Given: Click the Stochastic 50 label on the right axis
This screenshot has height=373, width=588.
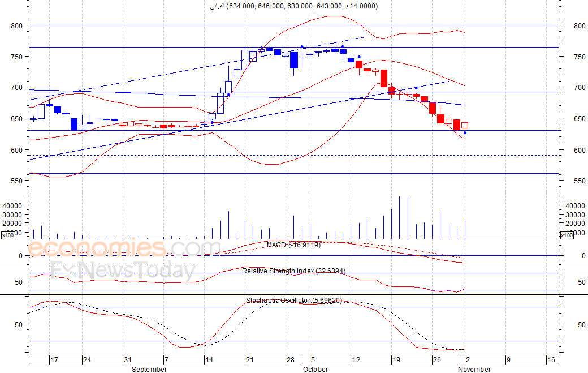Looking at the screenshot, I should (x=582, y=324).
